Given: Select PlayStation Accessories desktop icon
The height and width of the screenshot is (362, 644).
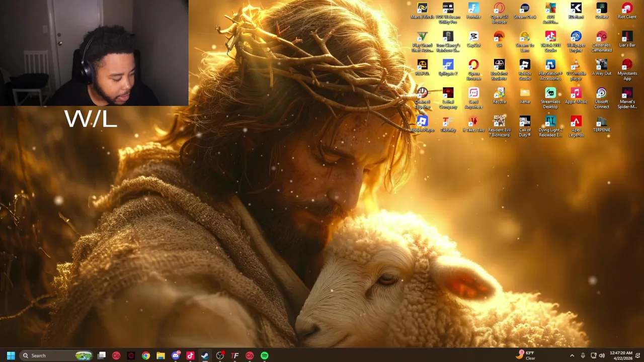Looking at the screenshot, I should pos(550,70).
